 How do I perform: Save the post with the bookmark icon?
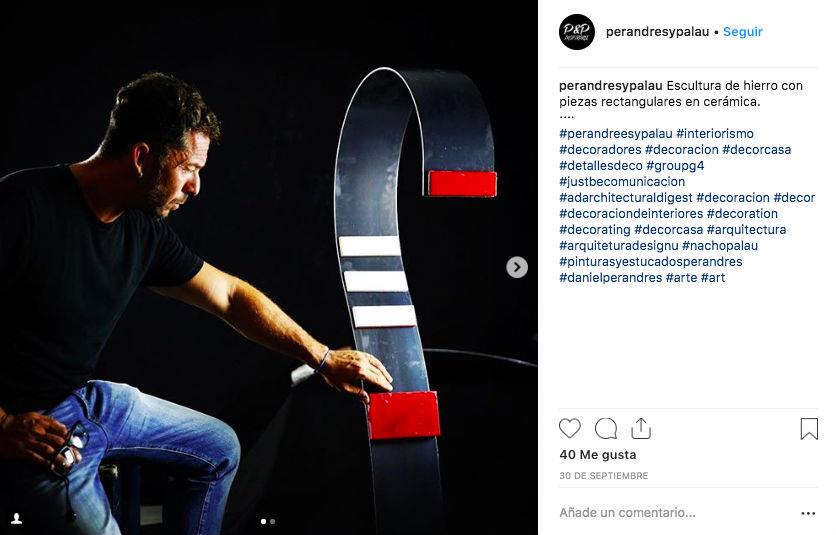tap(809, 428)
